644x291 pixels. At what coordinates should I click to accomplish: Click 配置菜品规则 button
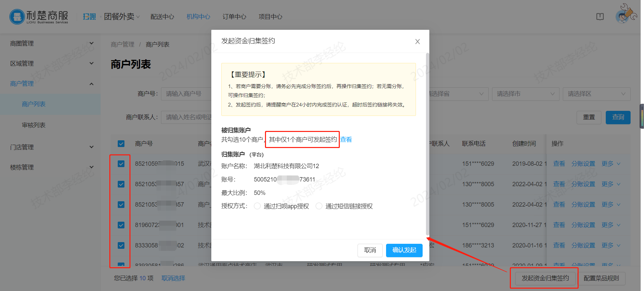click(x=601, y=278)
